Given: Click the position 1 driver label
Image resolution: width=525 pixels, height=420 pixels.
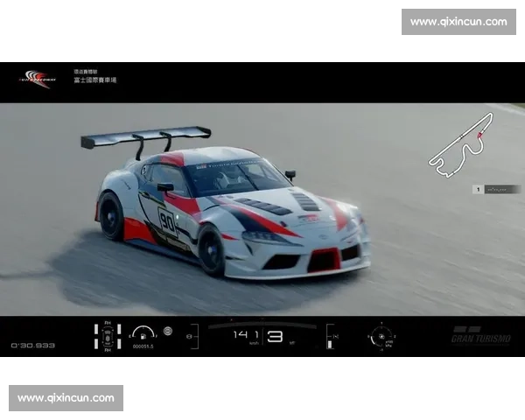Looking at the screenshot, I should pyautogui.click(x=495, y=189).
